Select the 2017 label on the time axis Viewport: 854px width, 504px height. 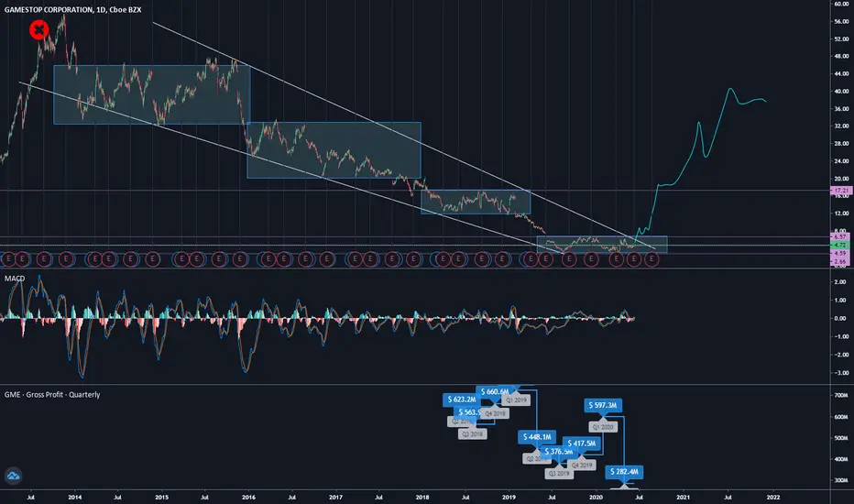click(x=335, y=497)
